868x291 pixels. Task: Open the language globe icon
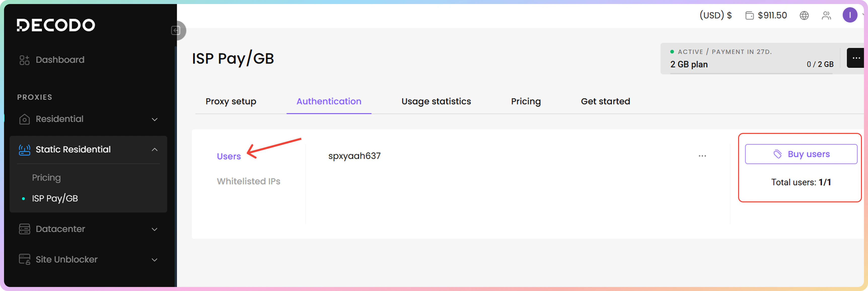(804, 16)
